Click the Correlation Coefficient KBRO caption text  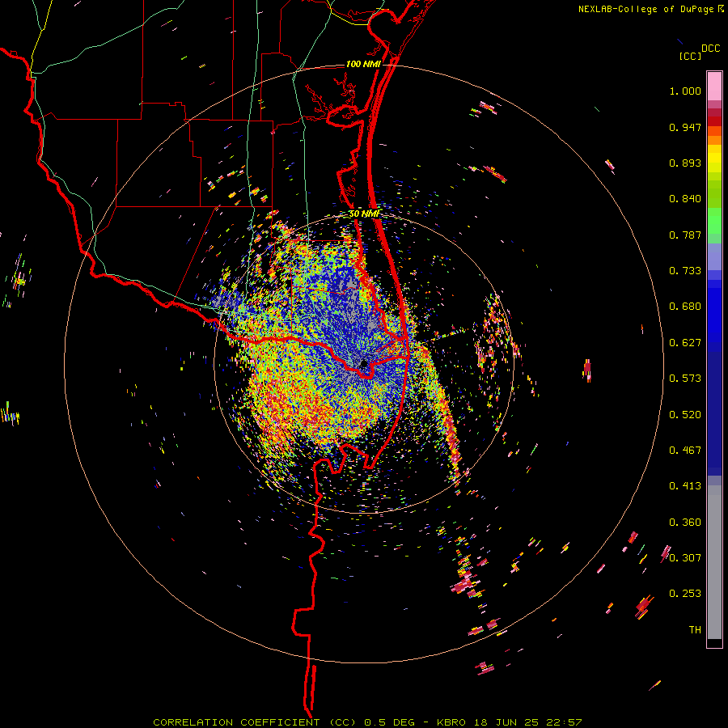tap(367, 722)
